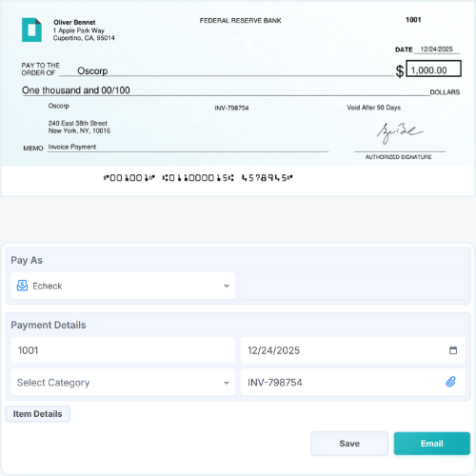Click the Email button
The height and width of the screenshot is (476, 476).
(432, 444)
